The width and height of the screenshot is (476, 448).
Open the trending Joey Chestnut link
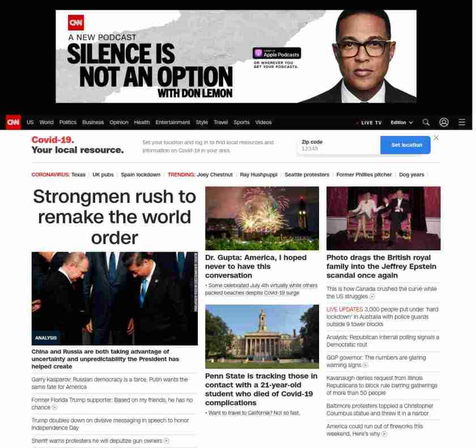tap(214, 174)
